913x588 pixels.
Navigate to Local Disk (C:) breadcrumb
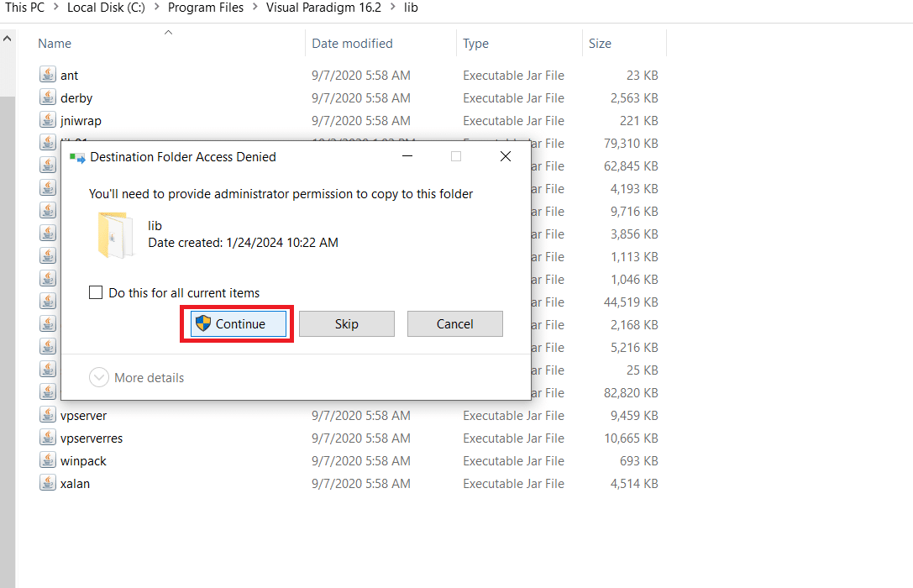point(106,8)
